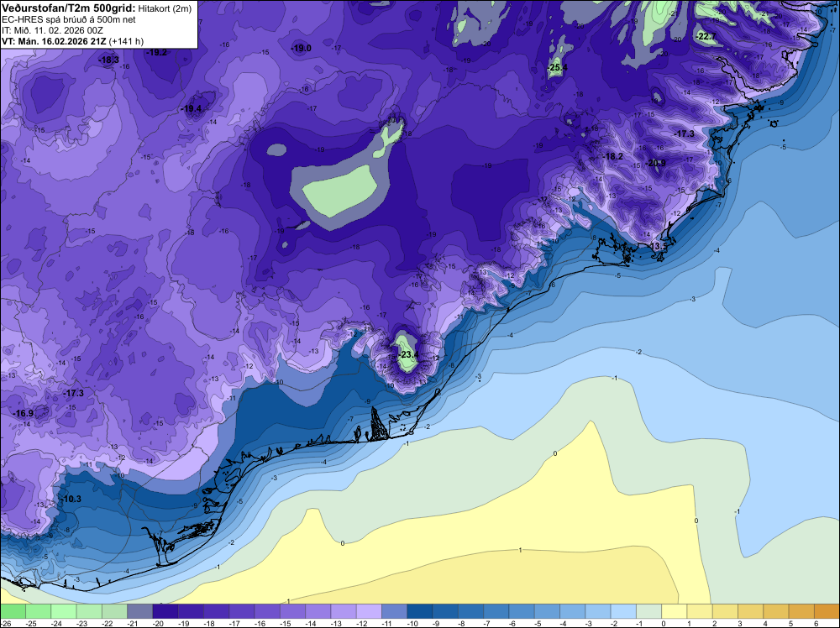This screenshot has height=628, width=840.
Task: Click the map title 'Veðurstofan/T2m 500grid'
Action: [68, 8]
